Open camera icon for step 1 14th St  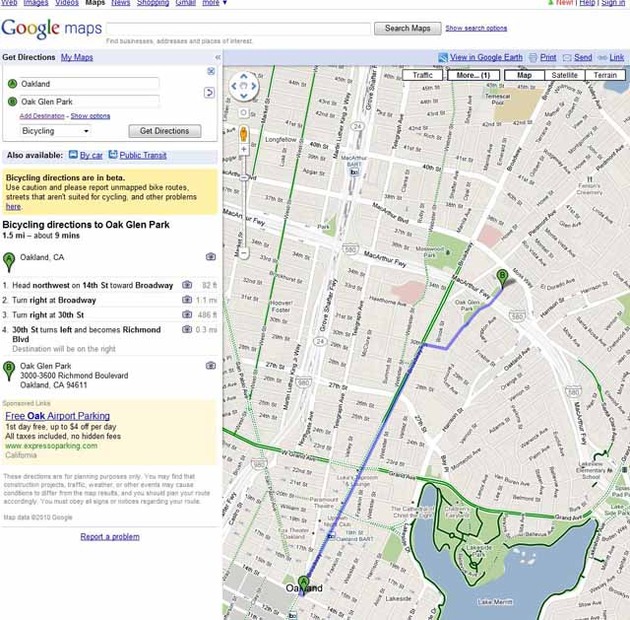click(187, 285)
